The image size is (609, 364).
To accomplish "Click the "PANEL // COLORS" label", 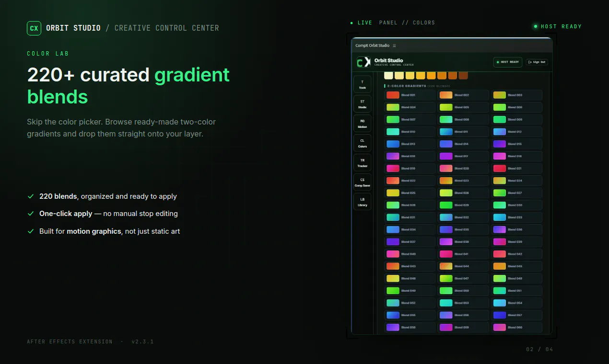I will (407, 23).
